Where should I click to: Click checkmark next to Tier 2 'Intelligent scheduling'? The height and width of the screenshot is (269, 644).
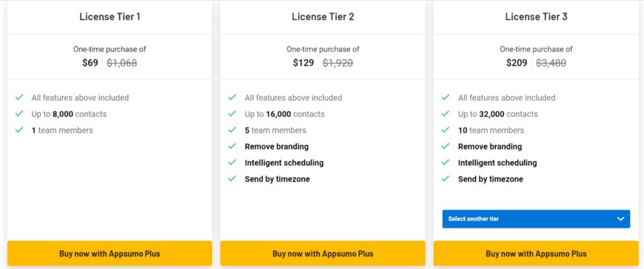tap(233, 162)
